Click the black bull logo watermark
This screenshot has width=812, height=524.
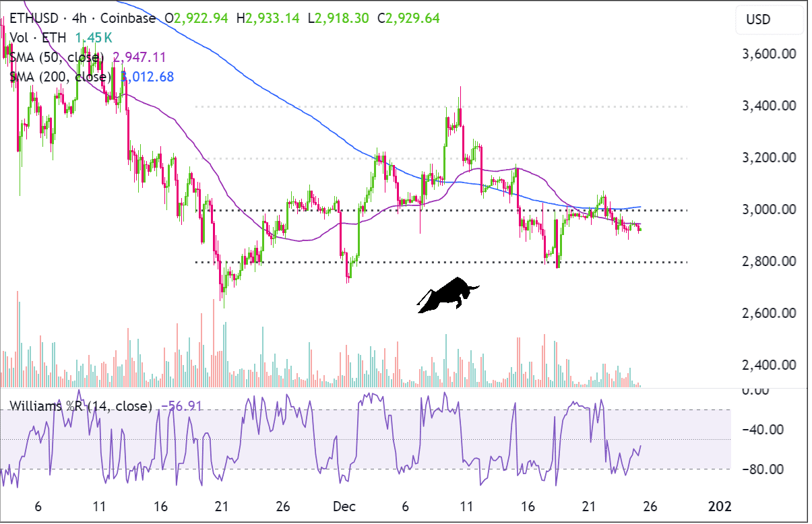coord(448,293)
